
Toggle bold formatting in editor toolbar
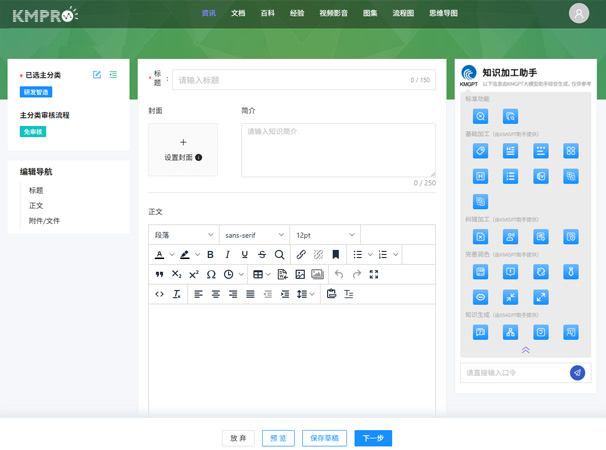click(x=210, y=255)
